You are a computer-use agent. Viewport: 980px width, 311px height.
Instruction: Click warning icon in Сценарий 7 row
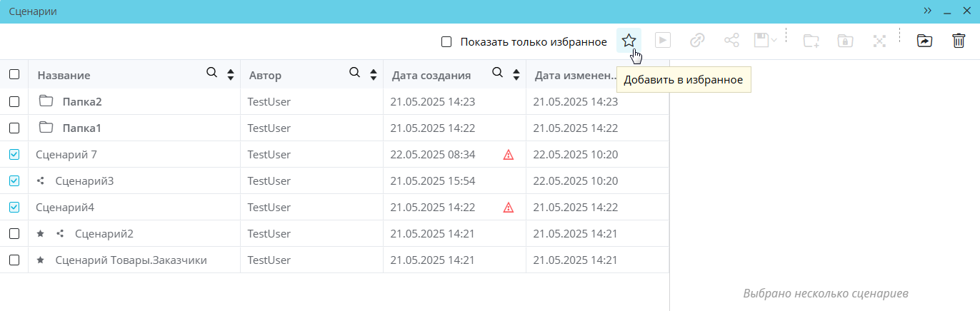pyautogui.click(x=509, y=154)
